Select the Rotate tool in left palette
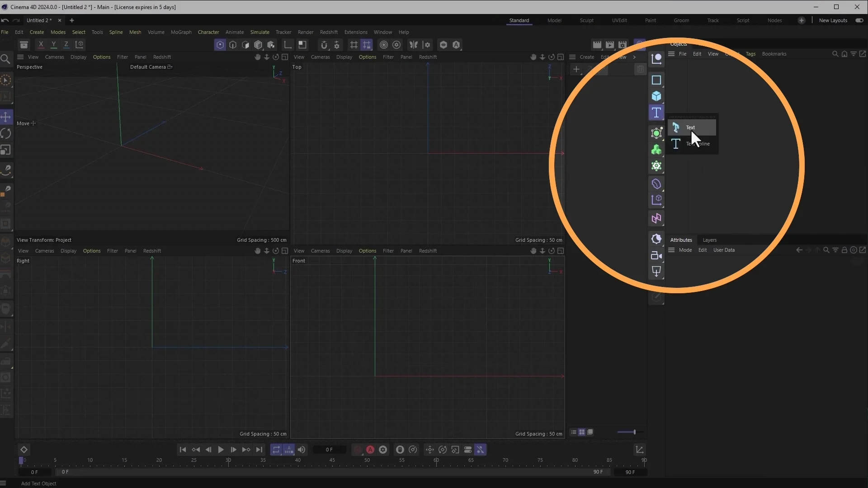The width and height of the screenshot is (868, 488). click(x=6, y=133)
